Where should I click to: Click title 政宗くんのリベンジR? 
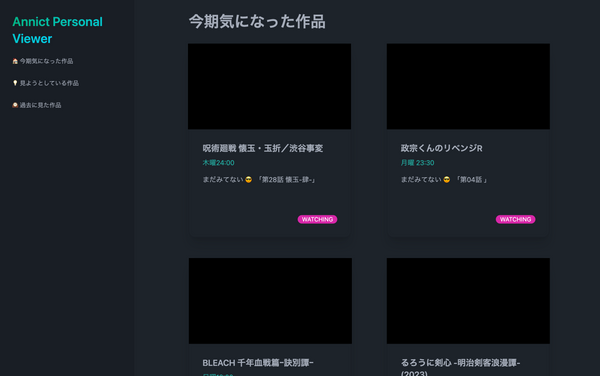tap(441, 148)
